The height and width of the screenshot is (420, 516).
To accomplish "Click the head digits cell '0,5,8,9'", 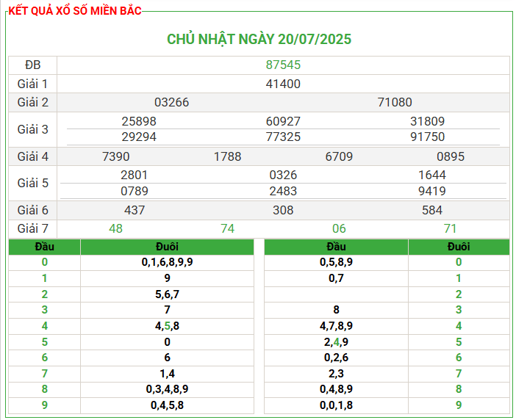I will tap(336, 262).
